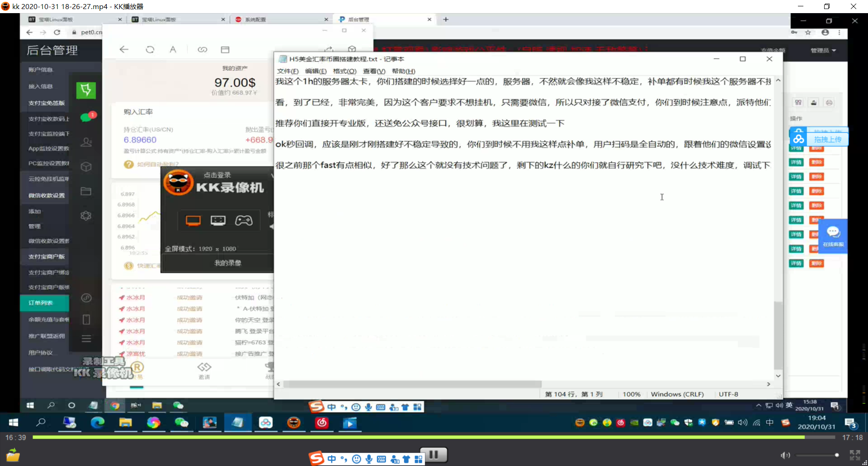Open the action center notification icon
Image resolution: width=868 pixels, height=466 pixels.
pos(851,423)
